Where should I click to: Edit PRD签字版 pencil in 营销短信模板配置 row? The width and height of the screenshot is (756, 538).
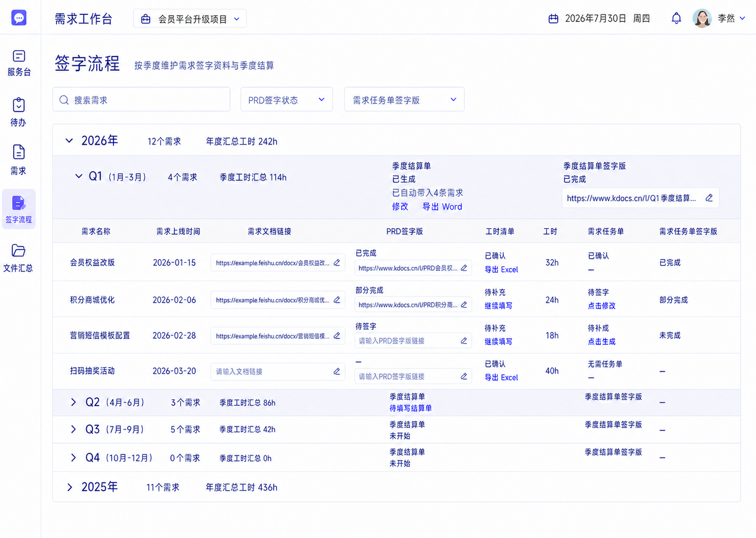[x=464, y=341]
